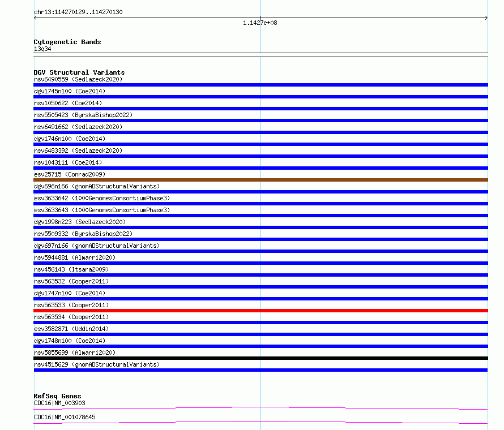Click the nsv5855699 (Almarri2020) label
This screenshot has height=430, width=504.
[75, 352]
